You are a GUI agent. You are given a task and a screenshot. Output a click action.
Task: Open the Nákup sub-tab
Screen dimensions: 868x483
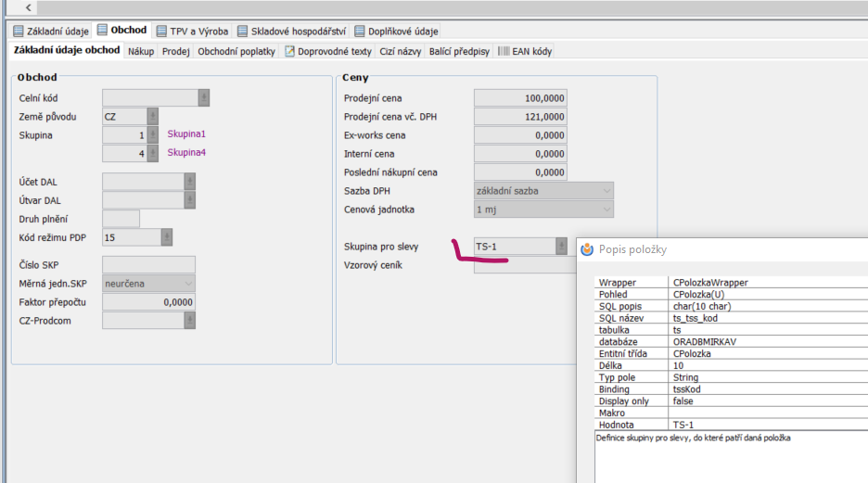[x=141, y=51]
